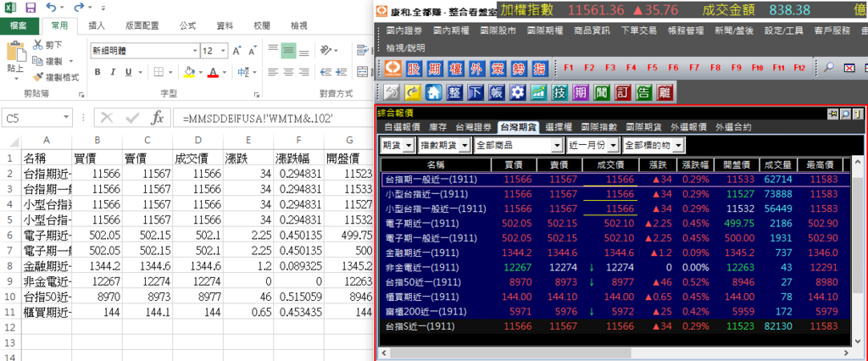
Task: Toggle Bold formatting in Excel
Action: pos(98,72)
